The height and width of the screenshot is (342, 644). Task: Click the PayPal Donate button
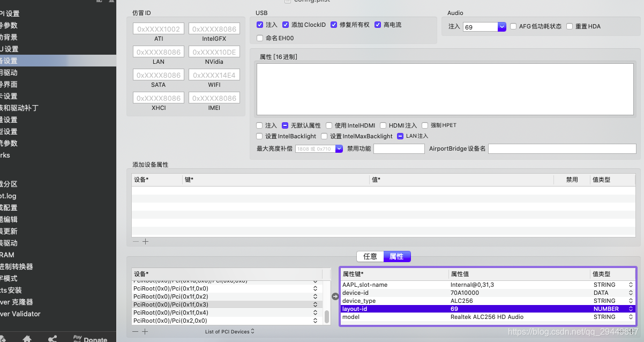coord(90,339)
